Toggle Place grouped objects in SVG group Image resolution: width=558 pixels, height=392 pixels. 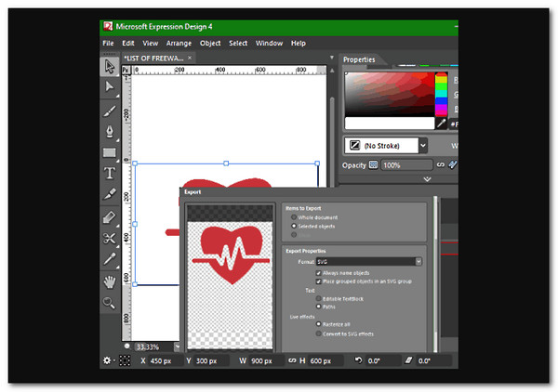(318, 281)
